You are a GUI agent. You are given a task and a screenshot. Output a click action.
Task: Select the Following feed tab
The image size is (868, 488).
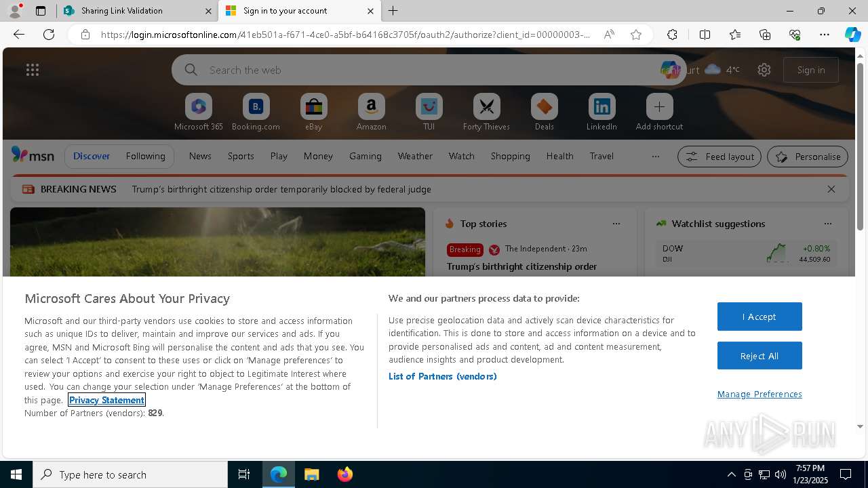(x=145, y=156)
